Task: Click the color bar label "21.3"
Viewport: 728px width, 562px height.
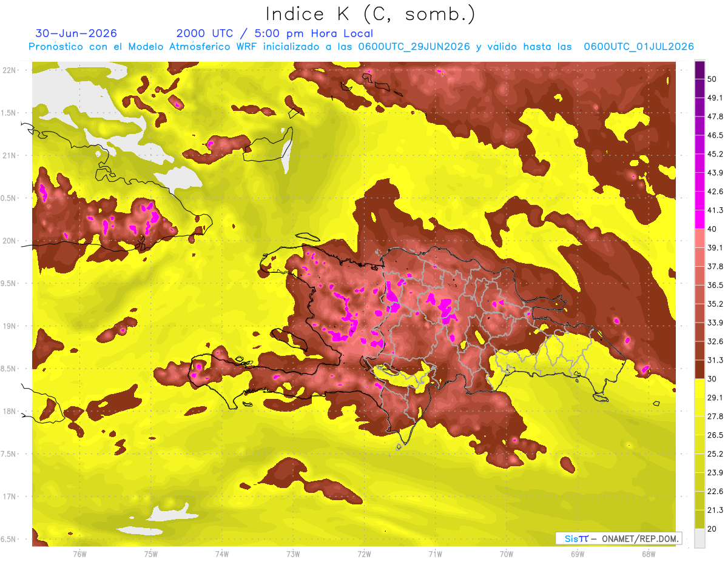Action: click(x=715, y=510)
